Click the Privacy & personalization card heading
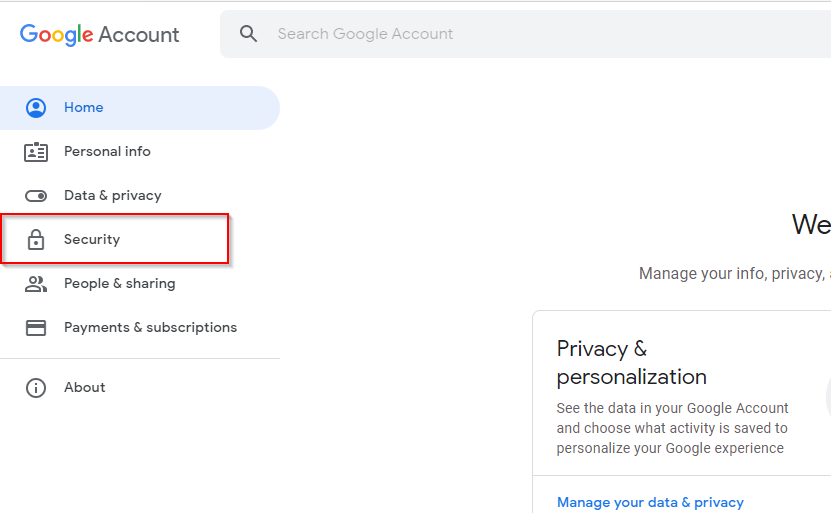831x513 pixels. coord(632,363)
